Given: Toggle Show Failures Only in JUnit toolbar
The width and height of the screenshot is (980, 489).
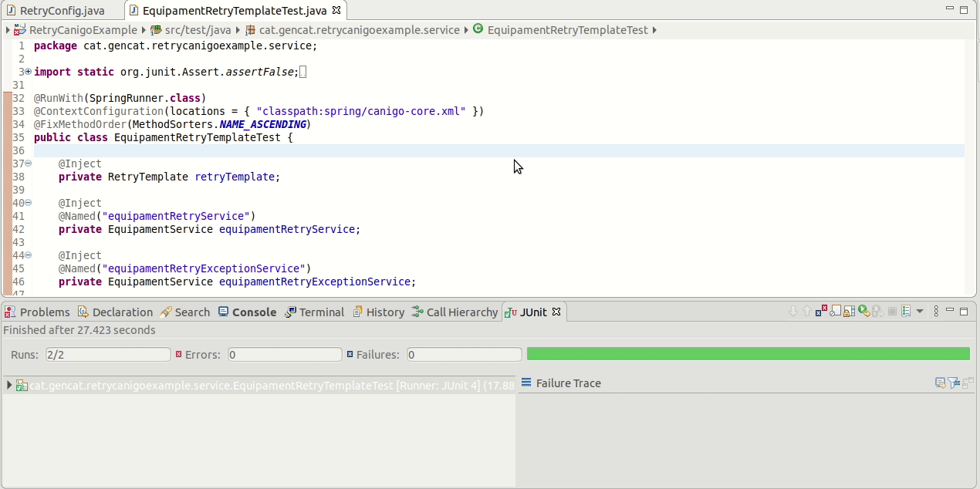Looking at the screenshot, I should tap(821, 311).
